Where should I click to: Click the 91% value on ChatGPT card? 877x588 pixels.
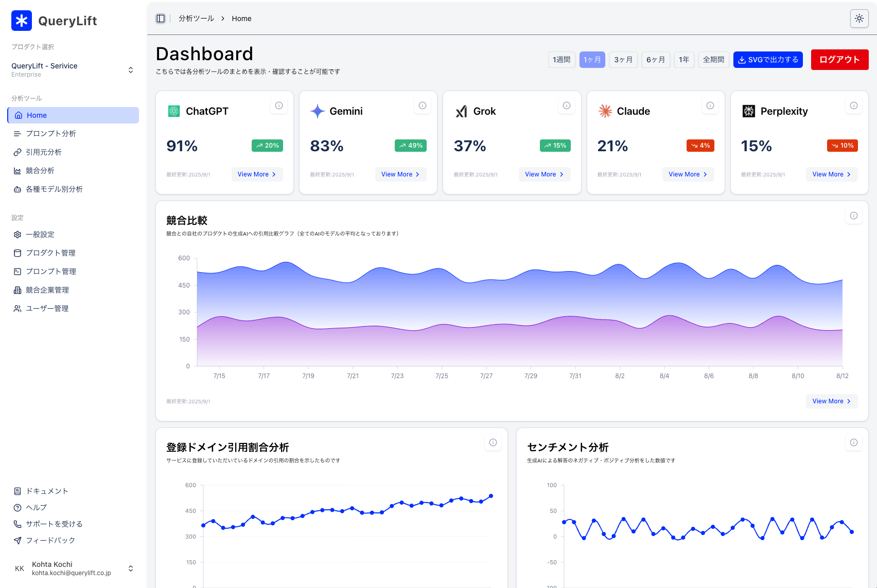click(x=182, y=146)
